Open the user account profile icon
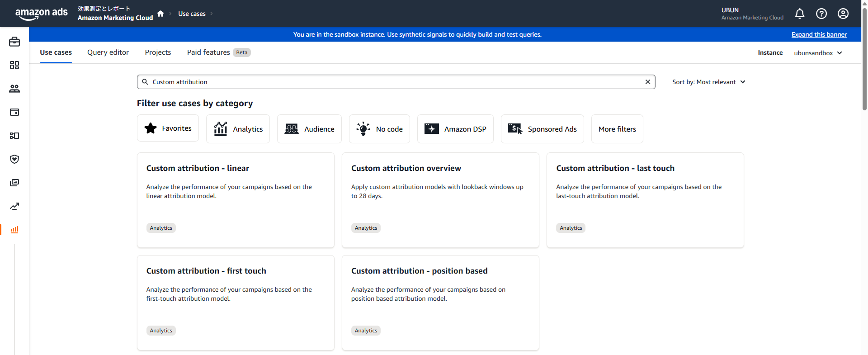 (843, 14)
